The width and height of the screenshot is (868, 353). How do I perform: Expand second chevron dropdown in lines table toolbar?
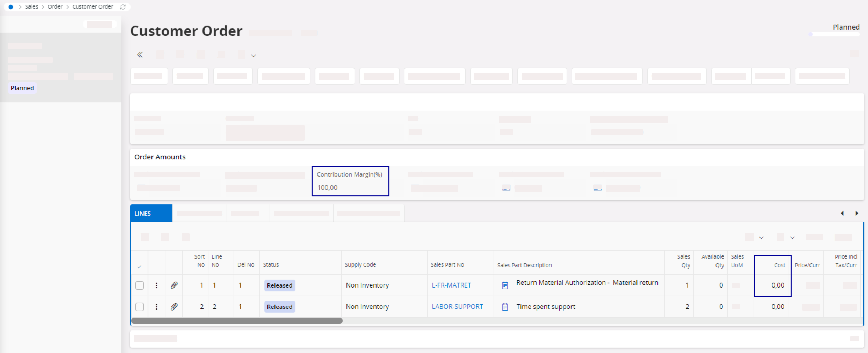coord(792,238)
